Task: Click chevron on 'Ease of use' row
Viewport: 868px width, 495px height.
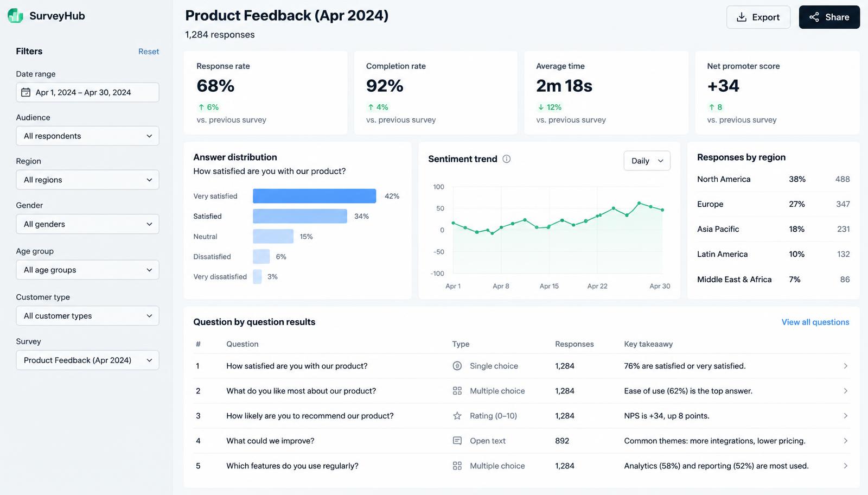Action: pos(845,391)
